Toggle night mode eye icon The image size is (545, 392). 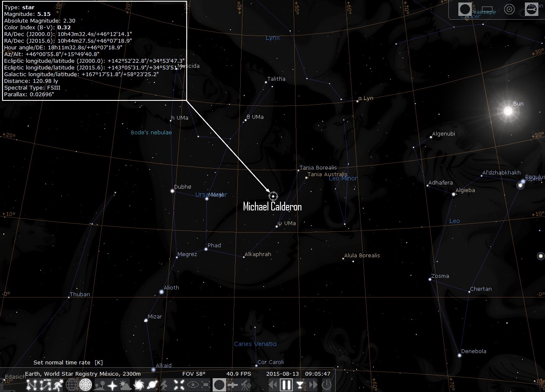click(193, 384)
